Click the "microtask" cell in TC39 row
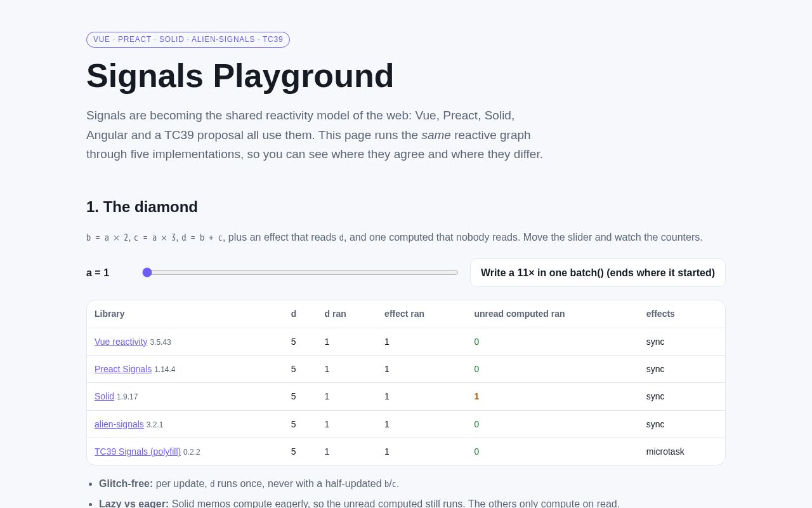The width and height of the screenshot is (812, 508). pos(665,451)
